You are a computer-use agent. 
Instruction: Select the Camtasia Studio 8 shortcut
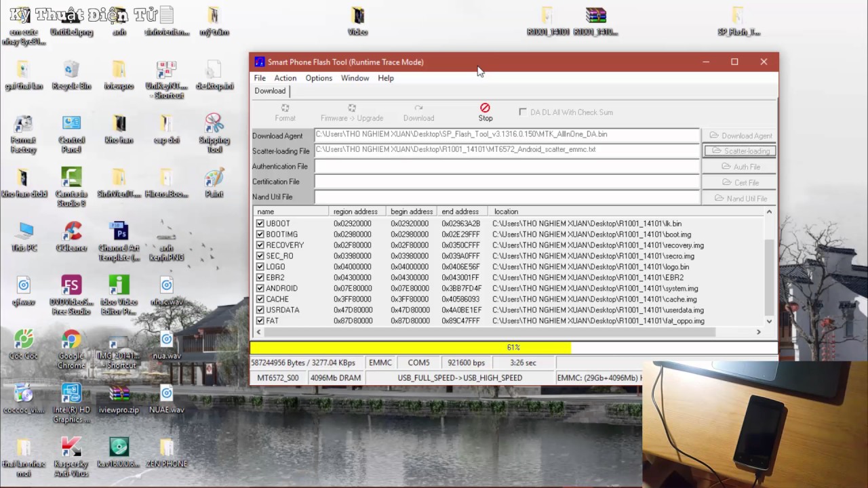(71, 188)
